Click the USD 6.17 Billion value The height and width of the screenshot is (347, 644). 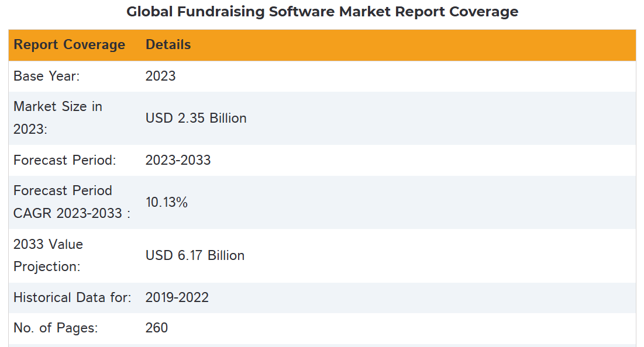pyautogui.click(x=195, y=255)
